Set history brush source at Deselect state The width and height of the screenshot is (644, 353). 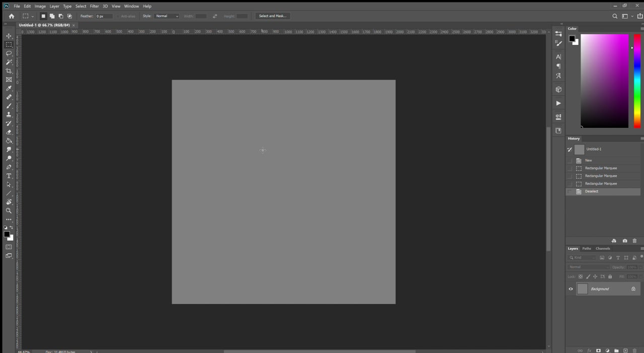[570, 192]
